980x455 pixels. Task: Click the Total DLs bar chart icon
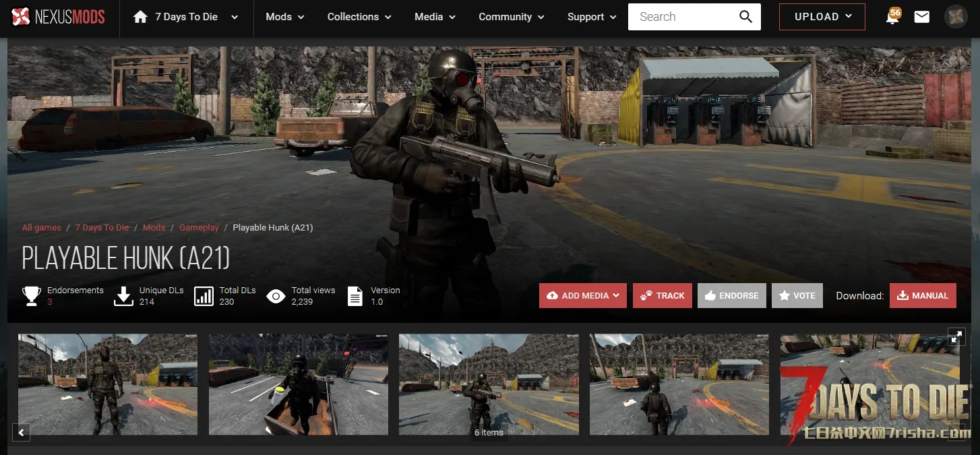204,296
